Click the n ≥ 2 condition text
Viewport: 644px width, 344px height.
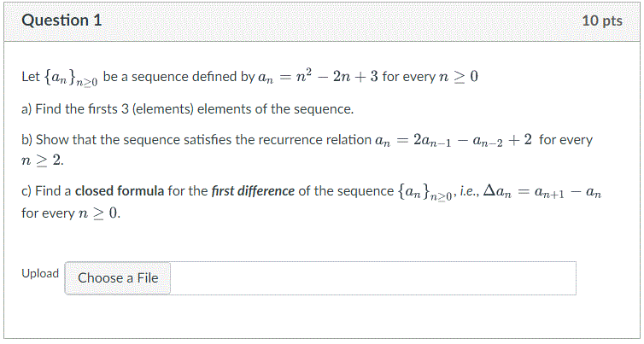(x=43, y=160)
